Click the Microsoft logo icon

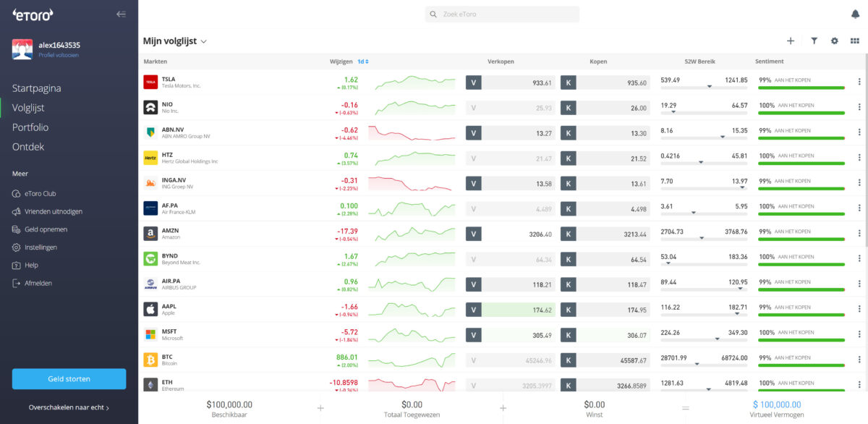[150, 335]
